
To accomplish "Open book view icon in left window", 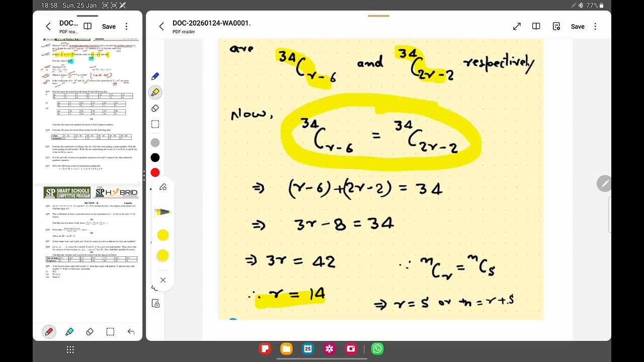I will tap(88, 26).
